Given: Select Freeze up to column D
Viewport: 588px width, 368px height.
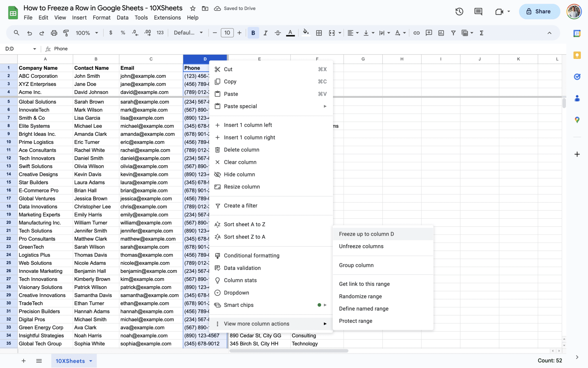Looking at the screenshot, I should point(366,234).
